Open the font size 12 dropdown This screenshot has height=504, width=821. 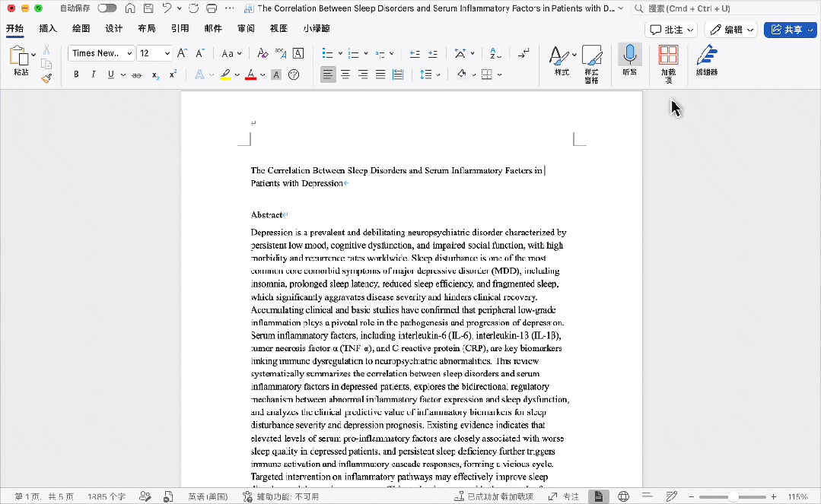click(167, 53)
